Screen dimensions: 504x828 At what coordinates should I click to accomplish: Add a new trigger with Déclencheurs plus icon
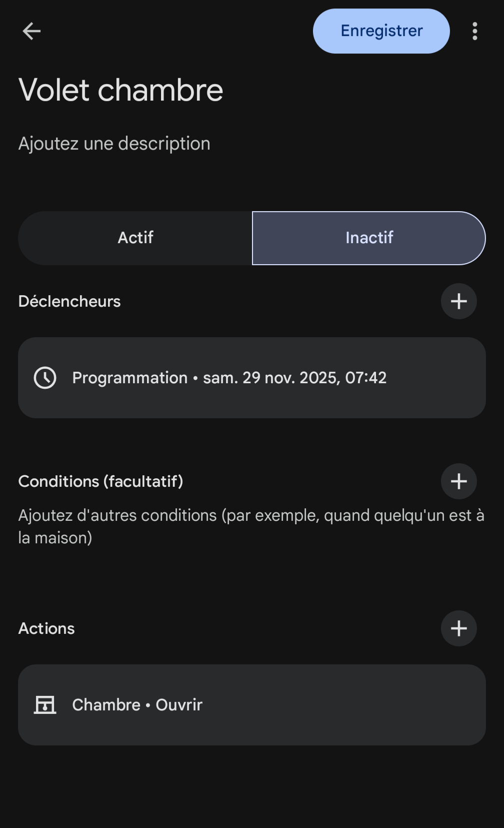pos(458,301)
